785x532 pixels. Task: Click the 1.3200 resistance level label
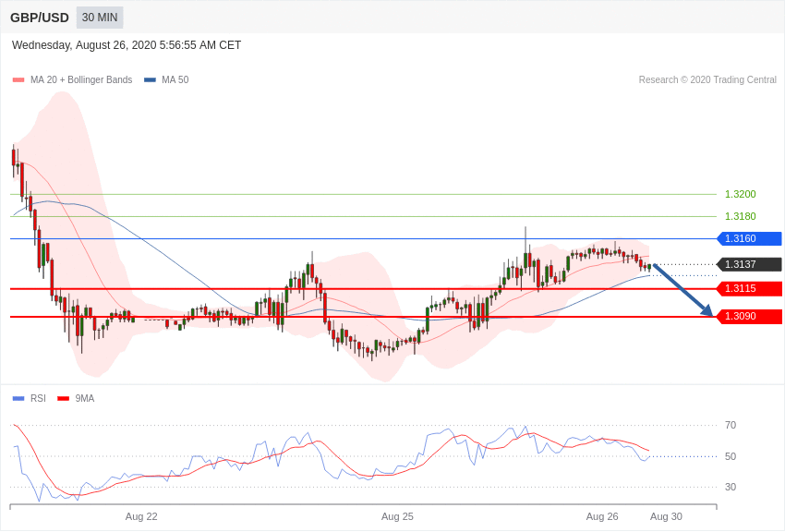[740, 194]
